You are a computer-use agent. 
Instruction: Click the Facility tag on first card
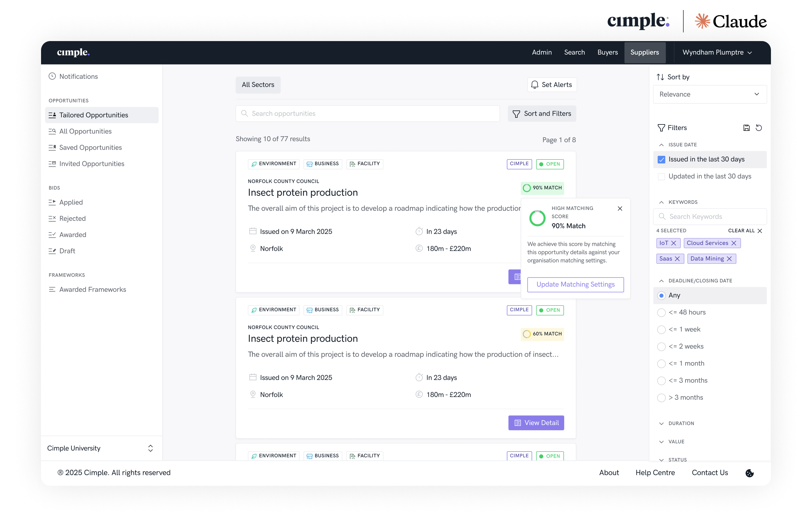[365, 164]
